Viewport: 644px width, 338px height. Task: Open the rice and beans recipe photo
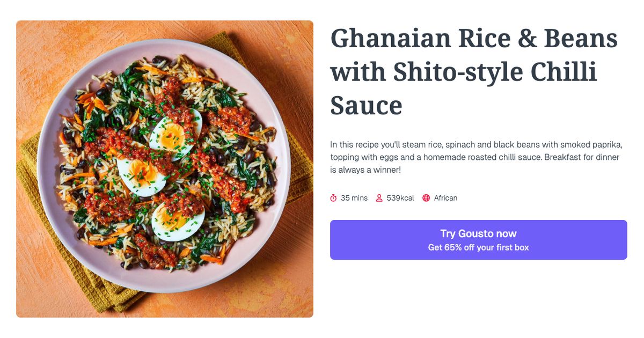(x=165, y=168)
